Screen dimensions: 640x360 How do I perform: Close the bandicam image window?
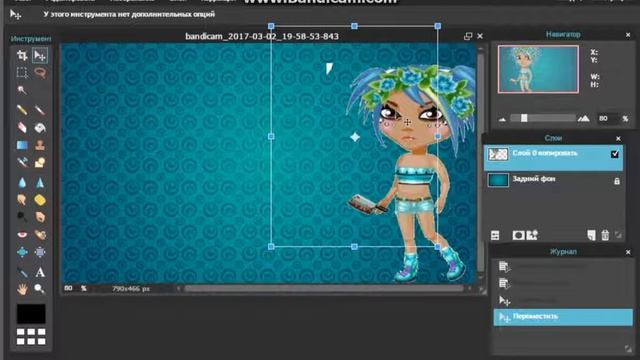(480, 36)
